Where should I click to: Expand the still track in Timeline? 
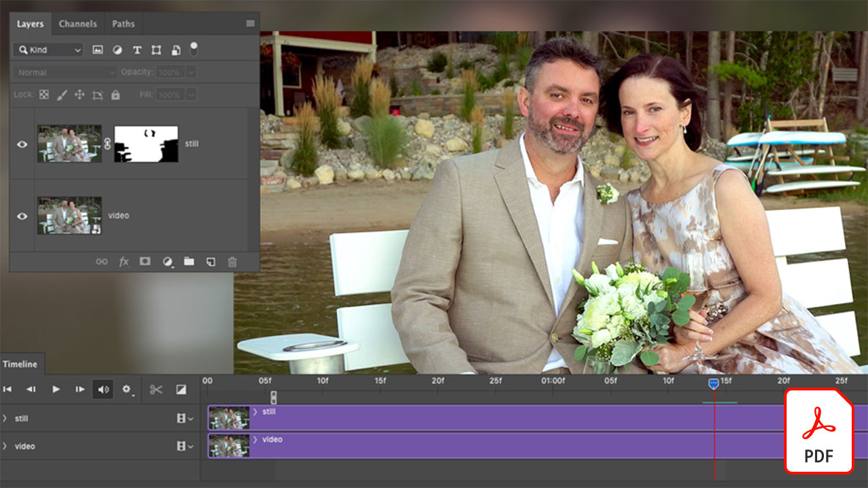pyautogui.click(x=5, y=418)
